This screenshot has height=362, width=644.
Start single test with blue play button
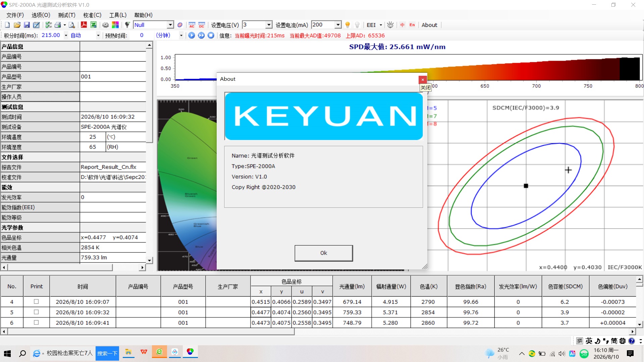(192, 36)
